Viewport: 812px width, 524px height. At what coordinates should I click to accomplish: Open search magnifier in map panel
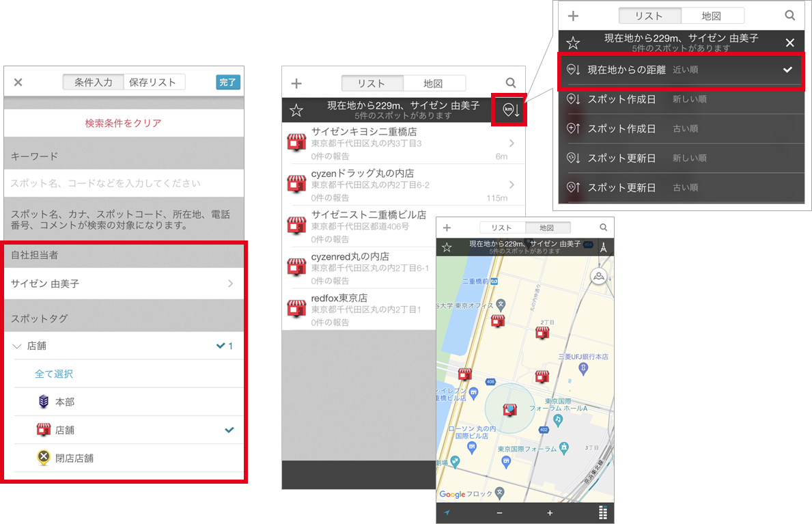pos(603,227)
